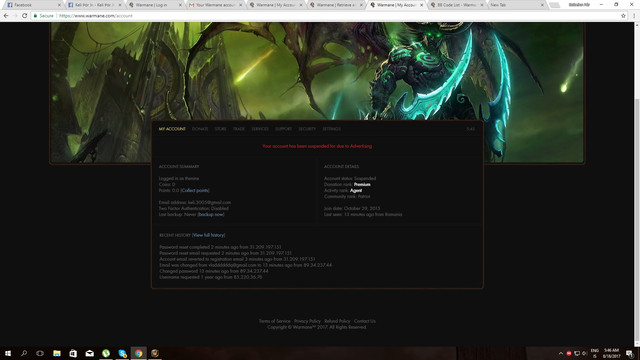Select the 'Two Factor Authentication: Disabled' line

click(193, 209)
